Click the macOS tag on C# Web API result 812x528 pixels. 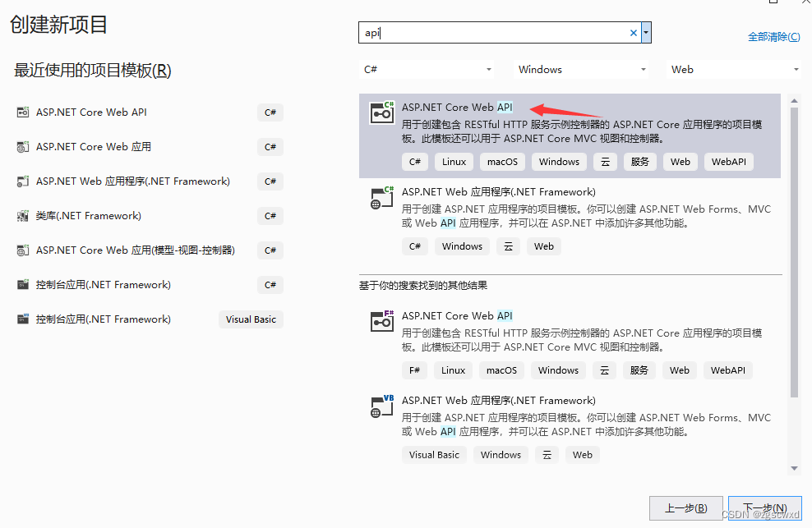coord(502,162)
